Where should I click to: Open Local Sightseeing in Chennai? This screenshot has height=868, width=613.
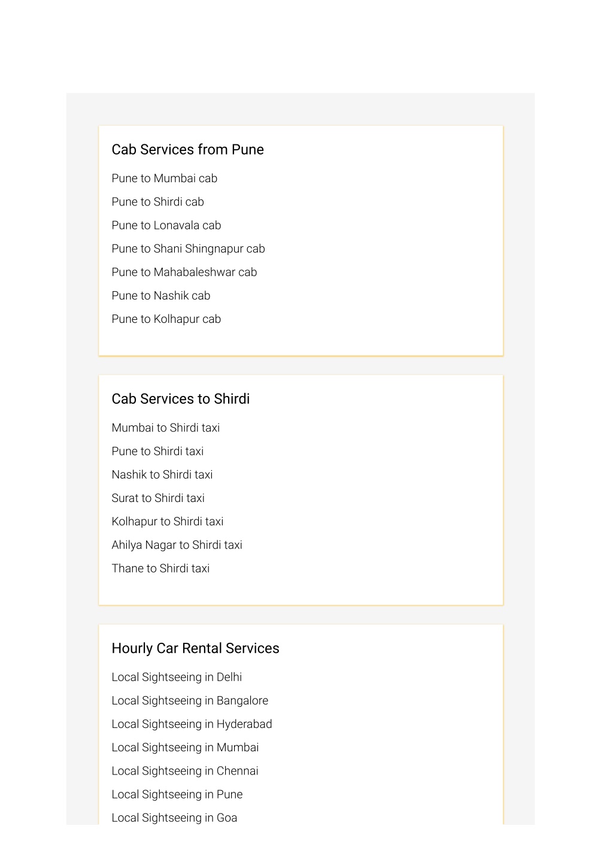pos(185,770)
